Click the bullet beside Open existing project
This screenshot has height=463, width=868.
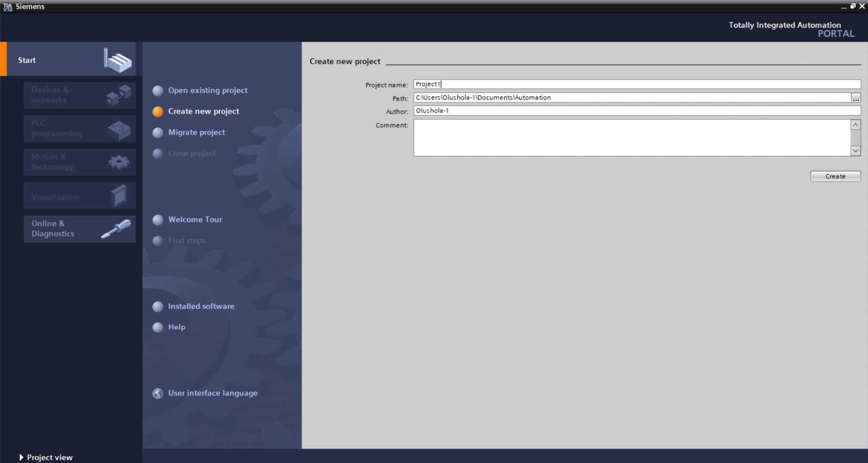click(x=158, y=90)
